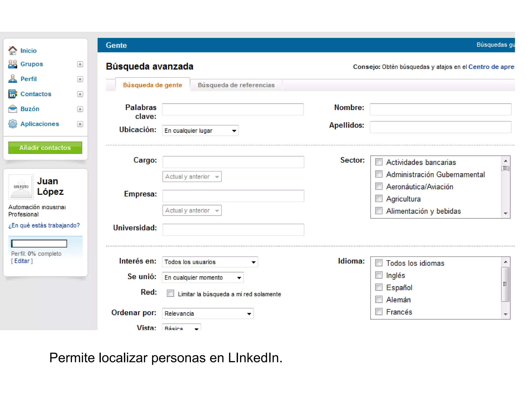Click the Añadir contactos button
532x399 pixels.
tap(45, 148)
